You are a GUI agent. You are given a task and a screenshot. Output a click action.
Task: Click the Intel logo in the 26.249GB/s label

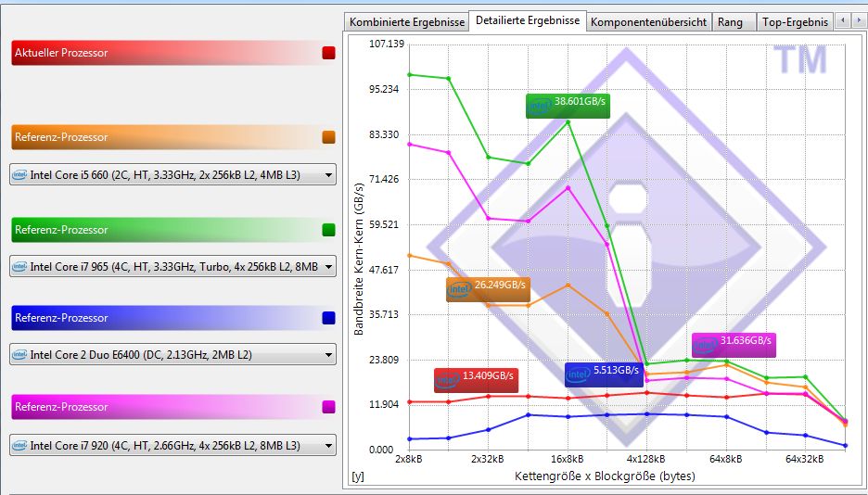(459, 290)
